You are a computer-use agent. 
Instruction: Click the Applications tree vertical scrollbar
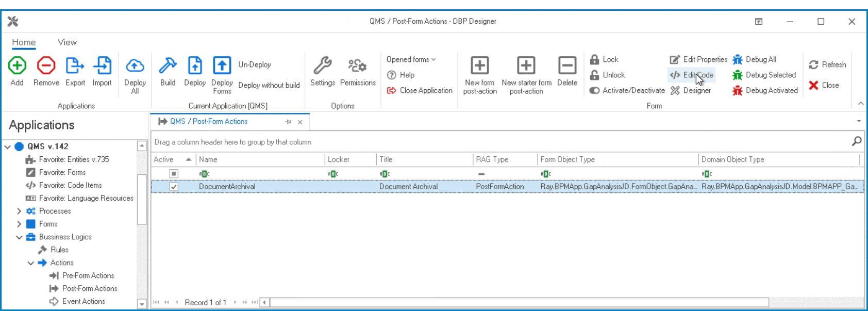coord(142,199)
